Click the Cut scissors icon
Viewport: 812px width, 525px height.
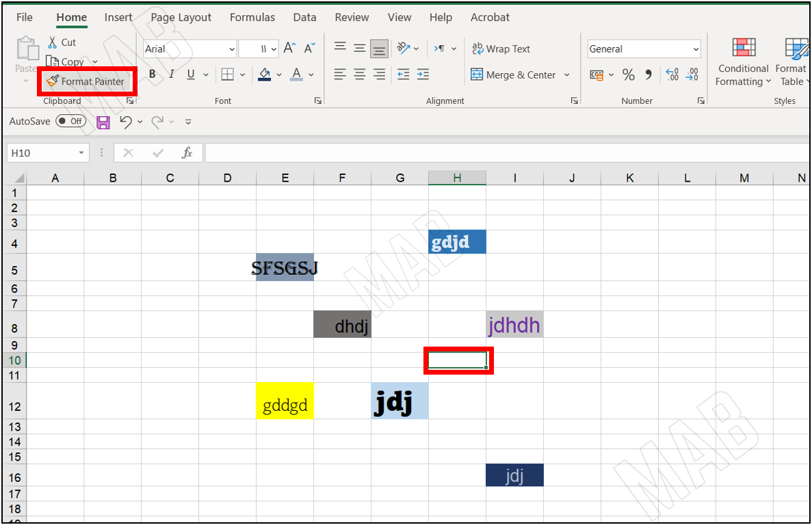[x=52, y=42]
